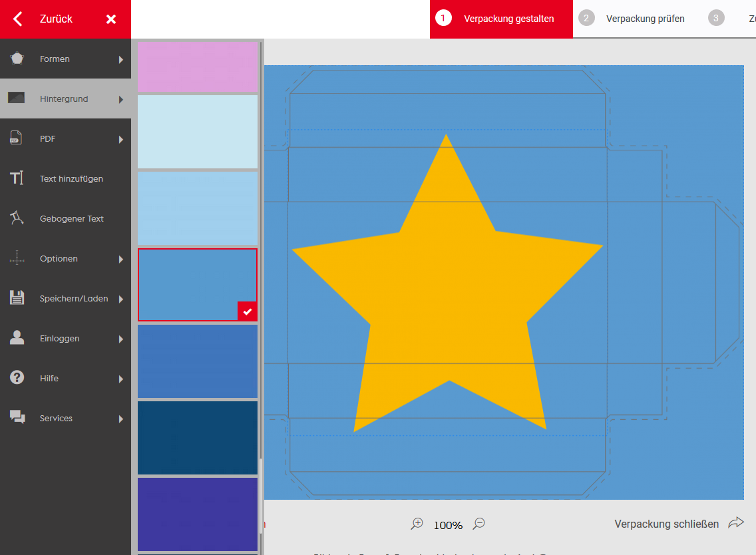Select the Text hinzufügen tool icon
This screenshot has width=756, height=555.
[x=17, y=178]
